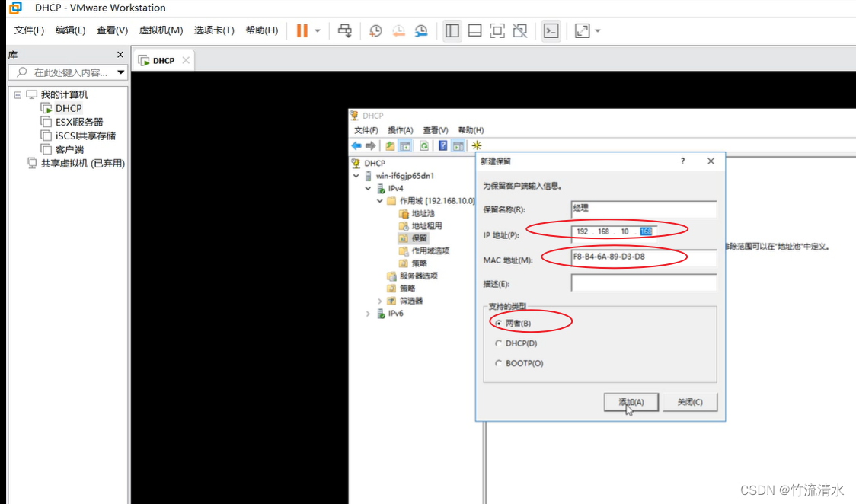856x504 pixels.
Task: Close the DHCP VM tab
Action: tap(186, 60)
